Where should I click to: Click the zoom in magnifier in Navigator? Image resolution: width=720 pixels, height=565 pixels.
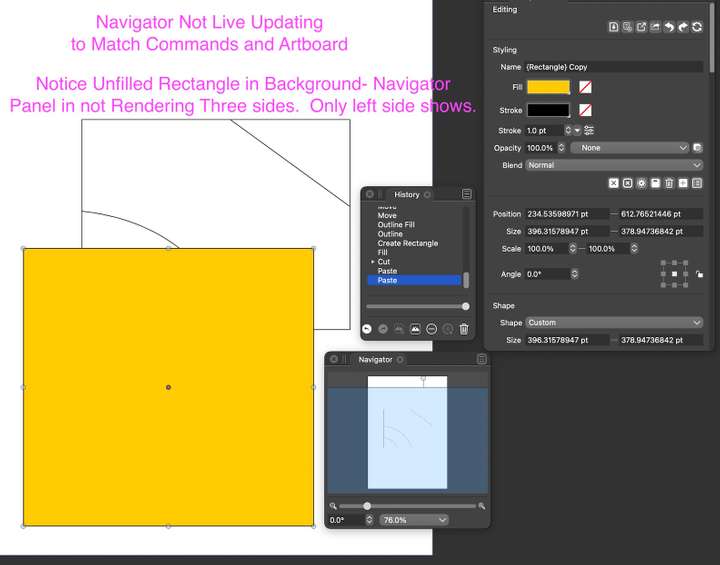482,506
